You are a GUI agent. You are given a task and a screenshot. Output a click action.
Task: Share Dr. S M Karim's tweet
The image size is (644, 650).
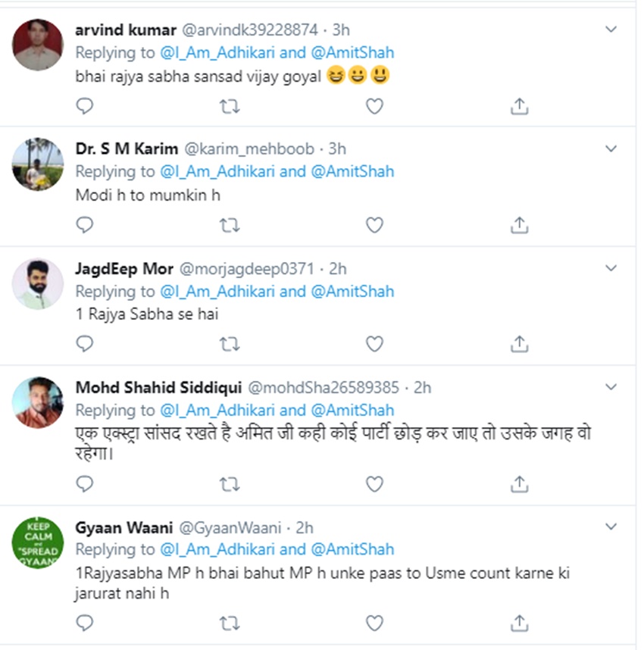[x=519, y=225]
